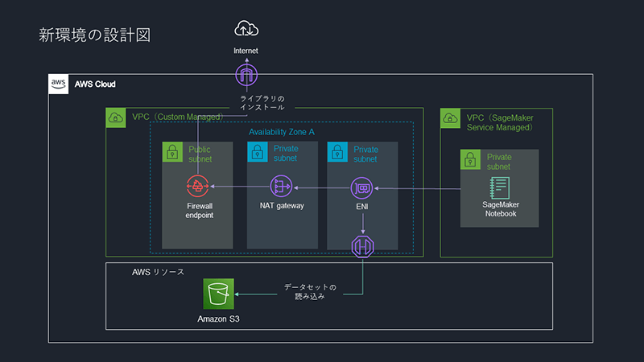Click the "VPC (Custom Managed)" label
The width and height of the screenshot is (644, 362).
[177, 117]
